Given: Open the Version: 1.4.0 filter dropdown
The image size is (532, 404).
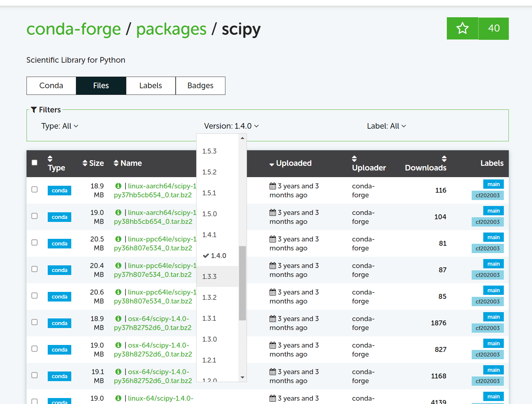Looking at the screenshot, I should [x=231, y=126].
